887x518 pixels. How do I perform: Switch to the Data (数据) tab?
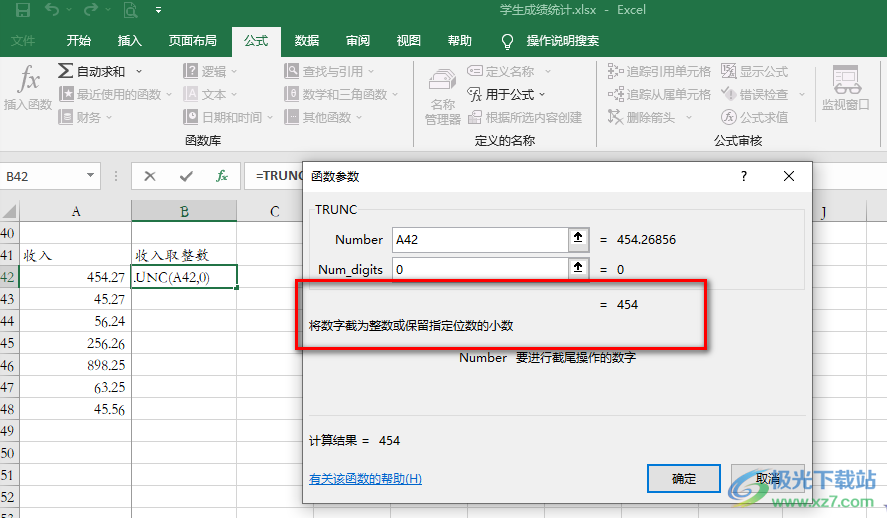[x=307, y=41]
